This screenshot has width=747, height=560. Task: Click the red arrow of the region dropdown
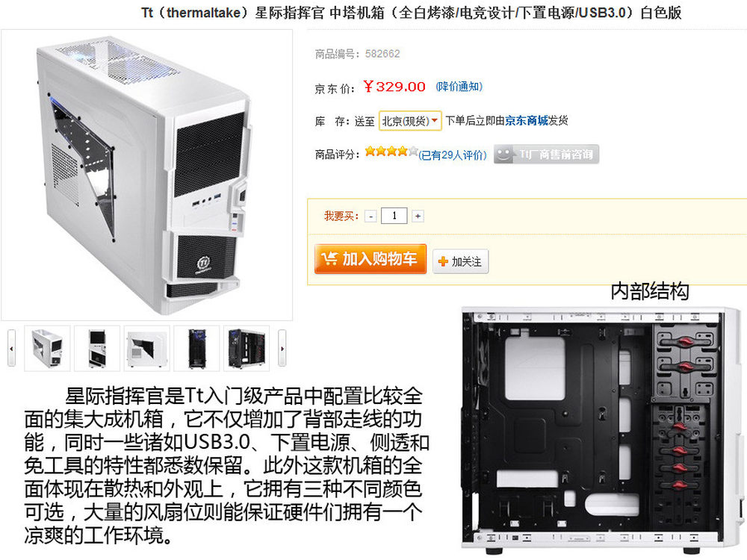tap(435, 120)
